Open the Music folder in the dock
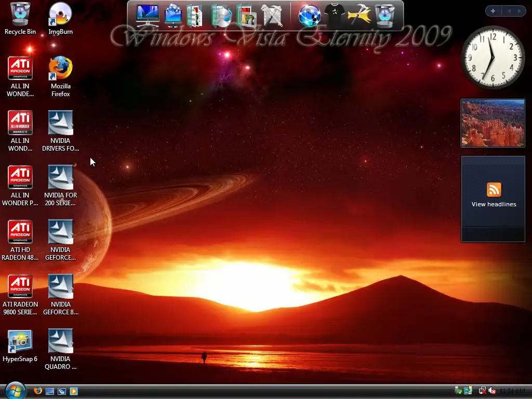 coord(221,16)
